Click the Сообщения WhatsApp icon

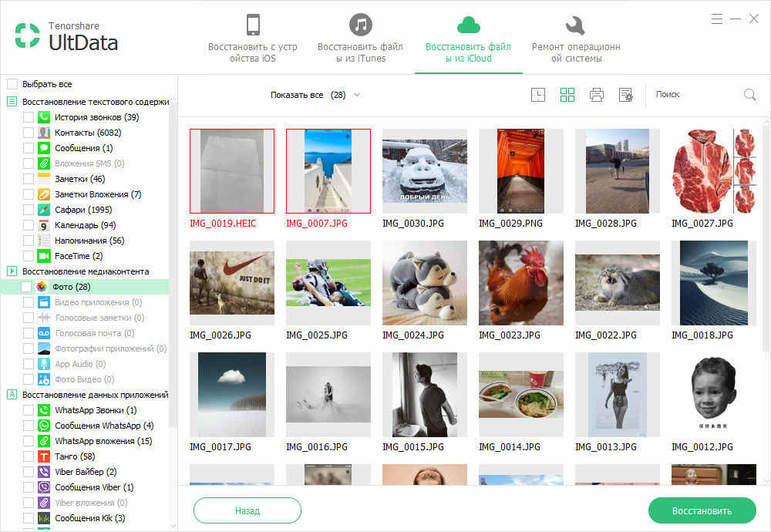click(44, 426)
